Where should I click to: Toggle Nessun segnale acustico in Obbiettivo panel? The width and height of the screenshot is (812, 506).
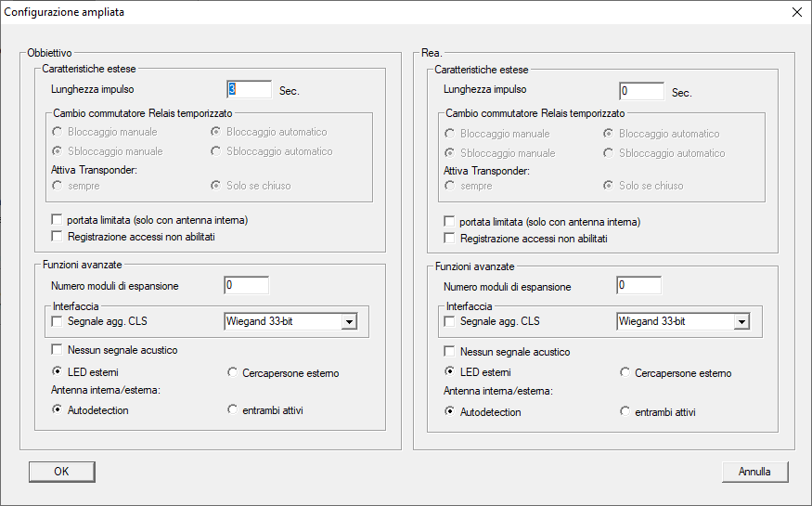pos(58,350)
